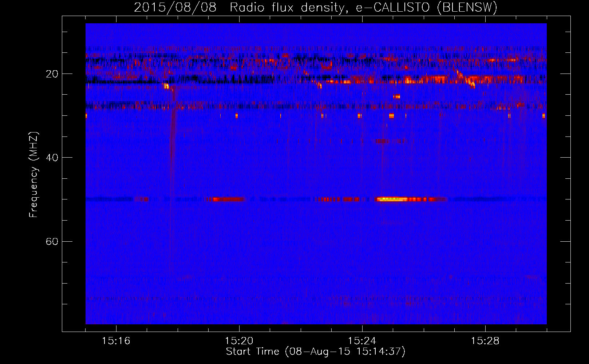Image resolution: width=589 pixels, height=364 pixels.
Task: Click the time tick label '15:16'
Action: pyautogui.click(x=116, y=341)
